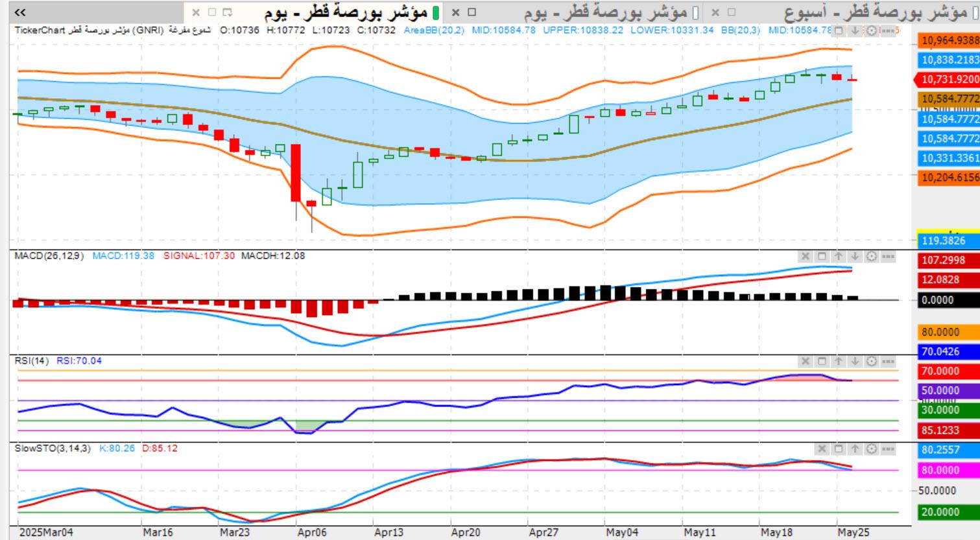Click the 80.2557 stochastic K axis label
980x540 pixels.
tap(949, 449)
